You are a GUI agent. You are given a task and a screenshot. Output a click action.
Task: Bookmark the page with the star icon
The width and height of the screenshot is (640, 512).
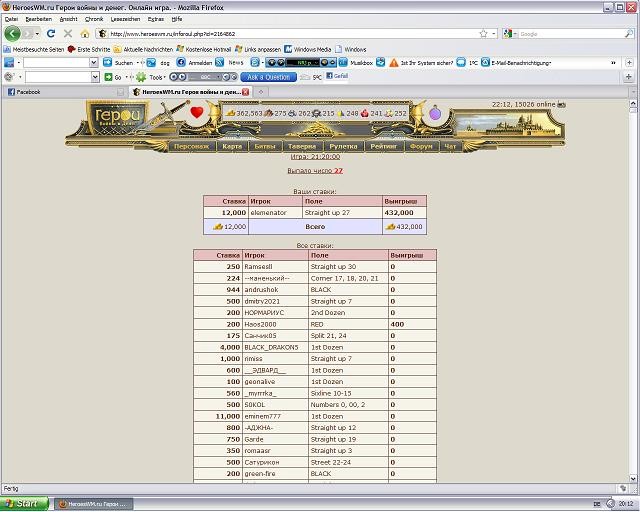[483, 33]
